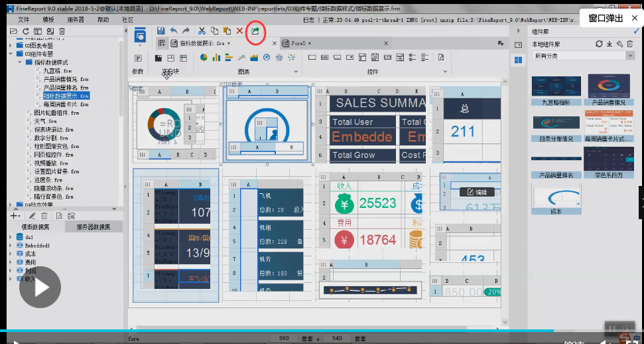Image resolution: width=644 pixels, height=344 pixels.
Task: Click the Save floppy disk icon
Action: (161, 31)
